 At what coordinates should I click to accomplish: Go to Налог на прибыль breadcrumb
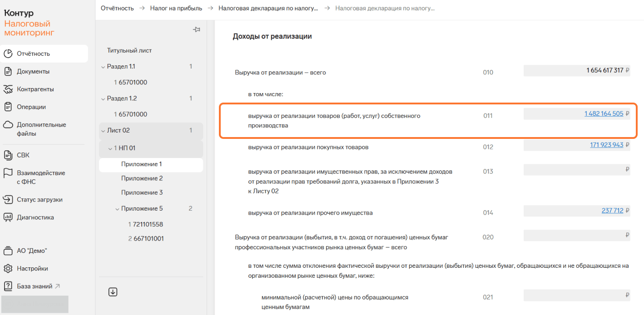pos(176,8)
